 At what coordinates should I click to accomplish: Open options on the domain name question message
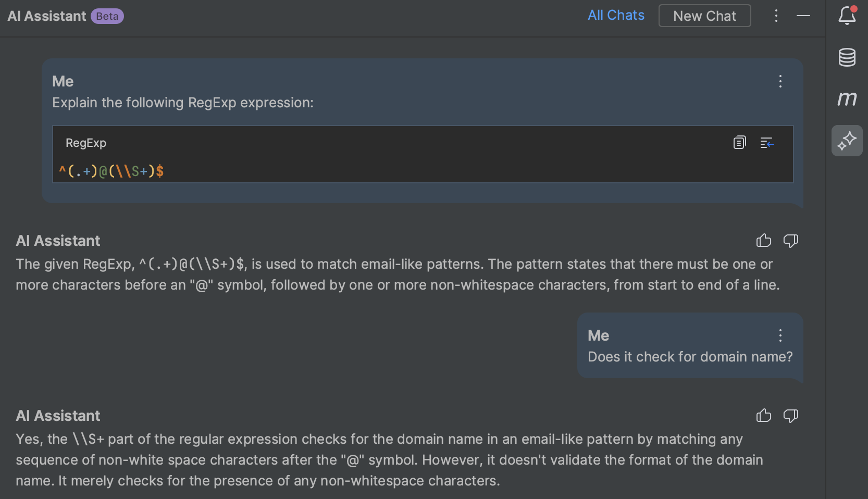tap(780, 335)
